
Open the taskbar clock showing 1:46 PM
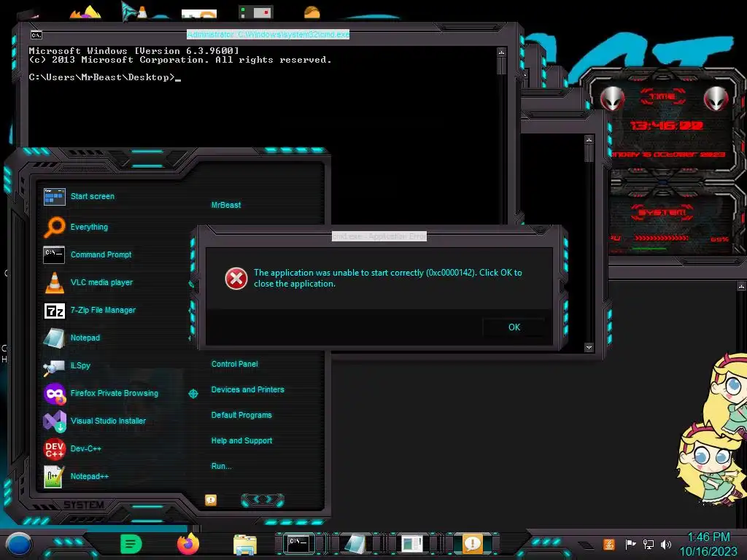click(708, 544)
